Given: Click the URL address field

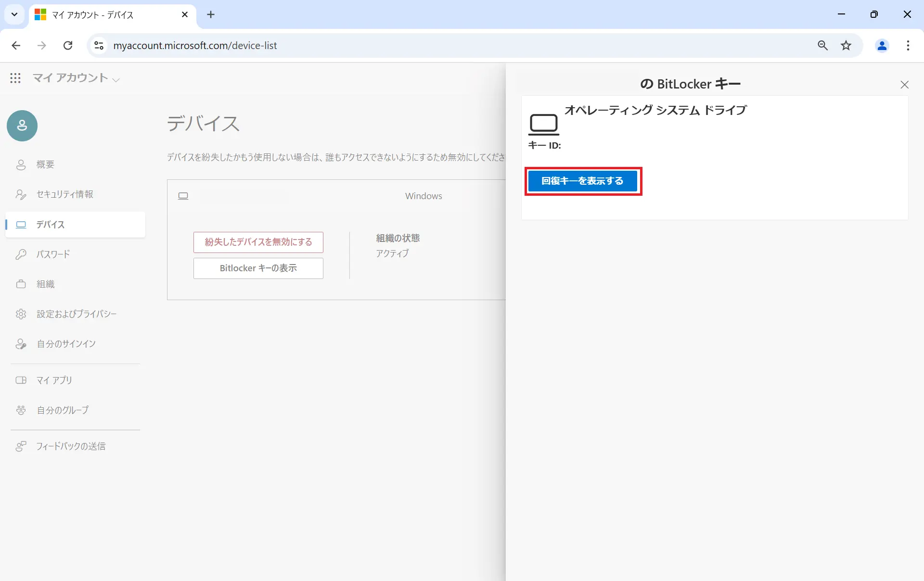Looking at the screenshot, I should (433, 46).
